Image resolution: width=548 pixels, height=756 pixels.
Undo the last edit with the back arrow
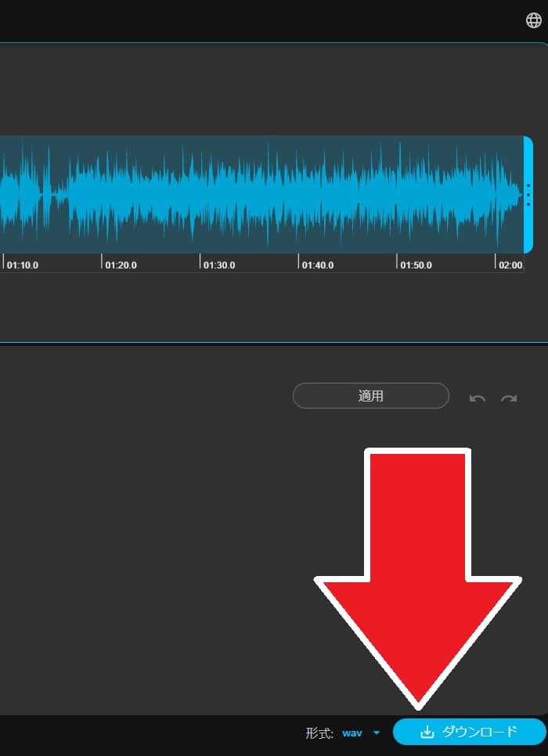477,398
